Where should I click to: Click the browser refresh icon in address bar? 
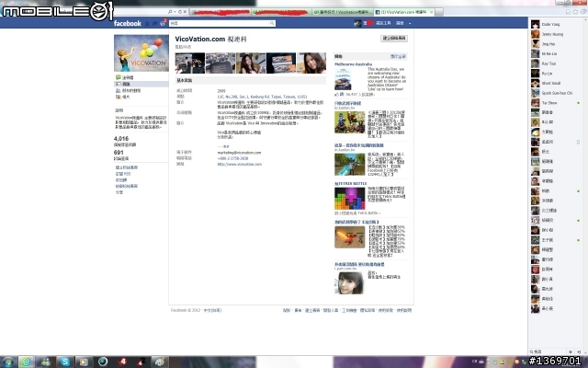180,12
